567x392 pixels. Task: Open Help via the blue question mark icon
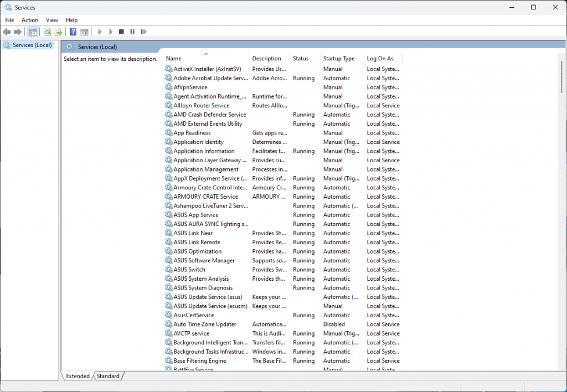(73, 32)
